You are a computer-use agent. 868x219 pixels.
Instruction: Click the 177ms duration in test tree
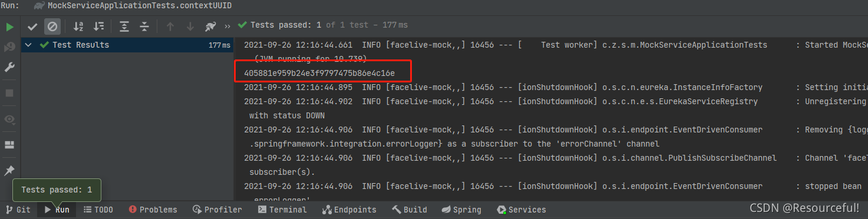point(219,45)
